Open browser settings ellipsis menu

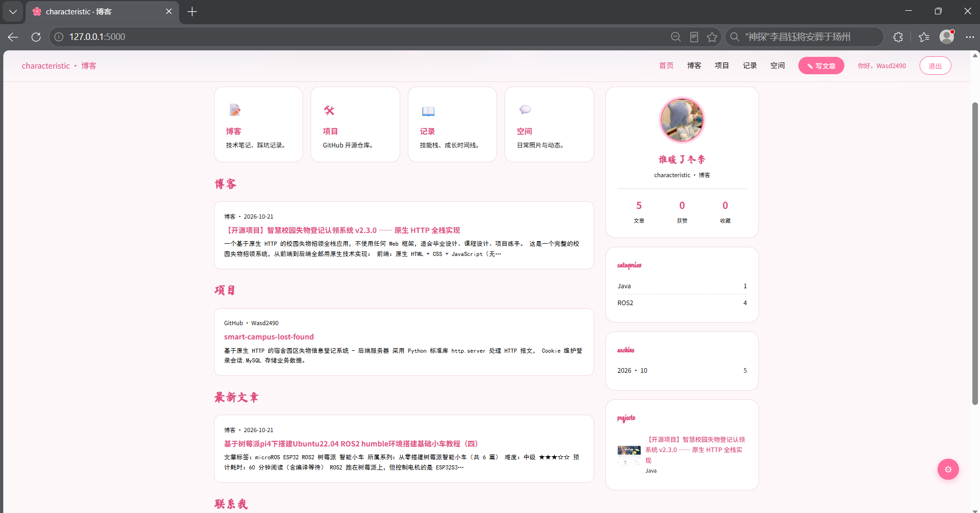click(970, 37)
